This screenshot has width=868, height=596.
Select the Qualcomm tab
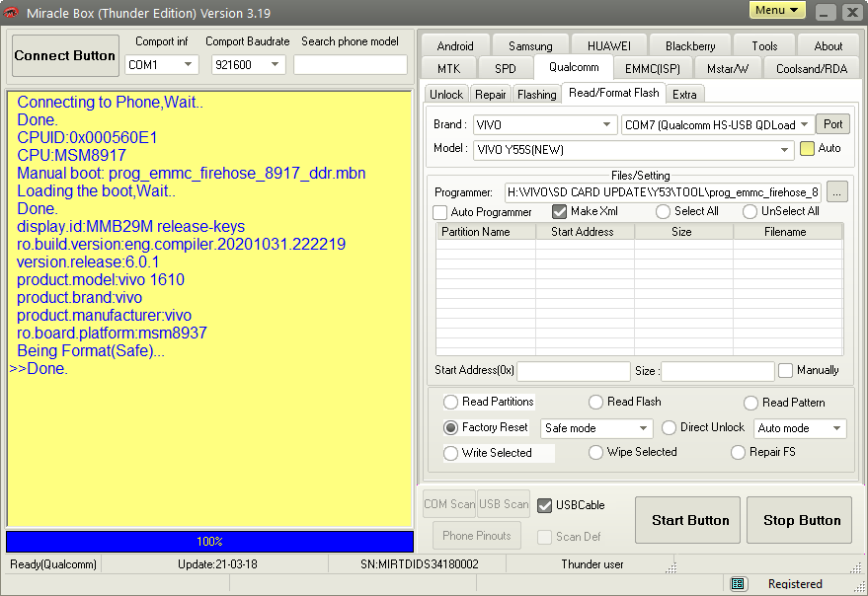(x=574, y=67)
